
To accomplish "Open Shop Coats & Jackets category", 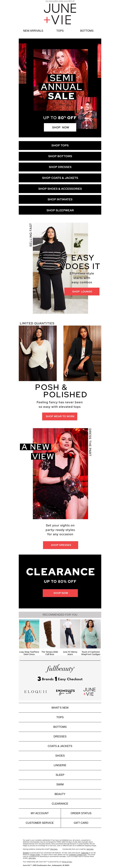I will click(x=60, y=178).
